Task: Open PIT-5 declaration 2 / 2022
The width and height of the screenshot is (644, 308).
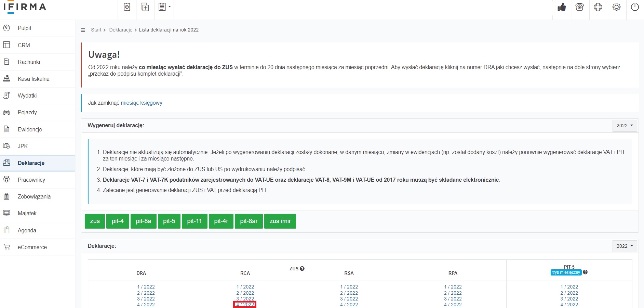Action: 569,293
